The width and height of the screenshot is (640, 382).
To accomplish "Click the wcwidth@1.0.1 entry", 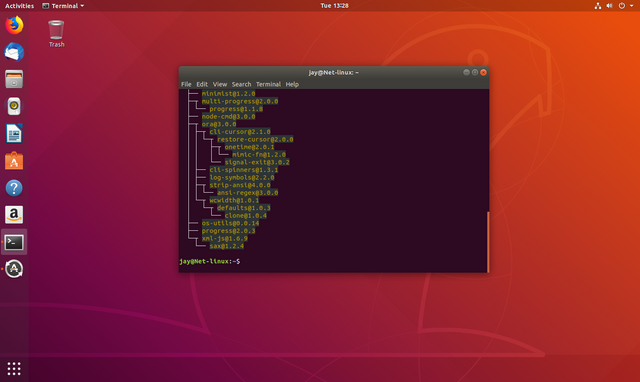I will click(234, 200).
